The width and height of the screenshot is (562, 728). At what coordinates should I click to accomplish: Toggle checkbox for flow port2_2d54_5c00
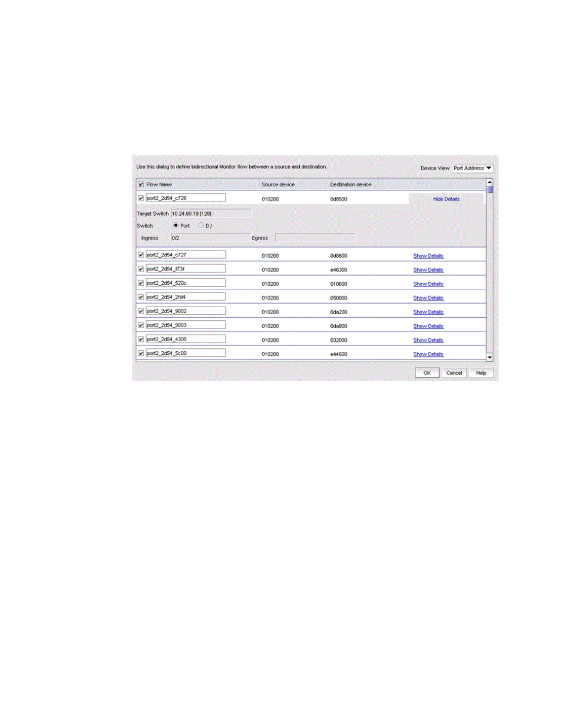coord(141,354)
